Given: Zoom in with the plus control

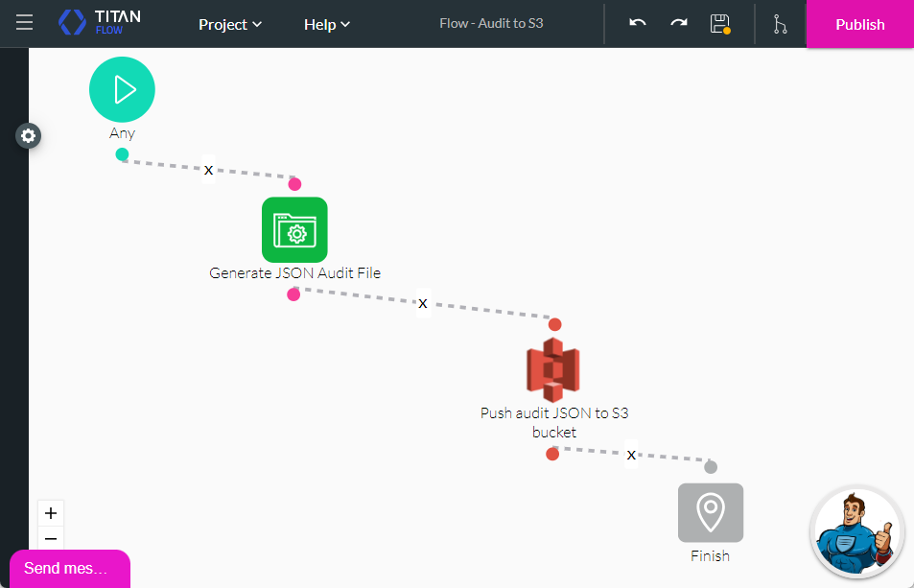Looking at the screenshot, I should [50, 512].
